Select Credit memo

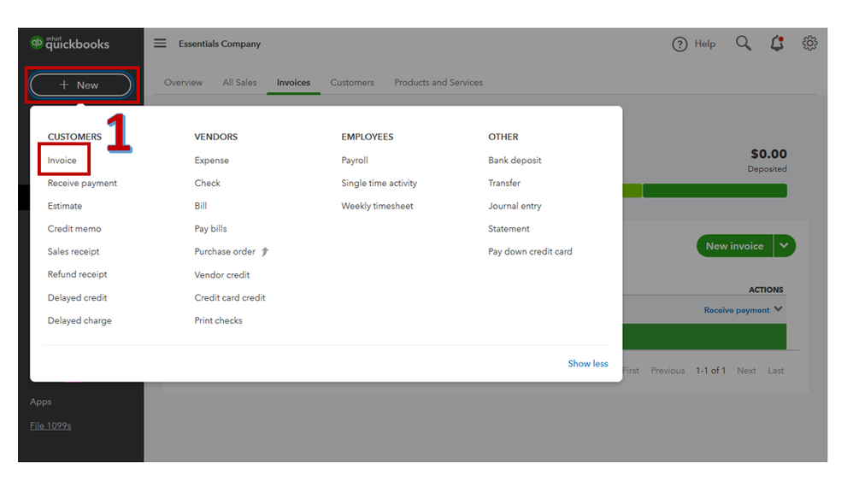tap(74, 229)
